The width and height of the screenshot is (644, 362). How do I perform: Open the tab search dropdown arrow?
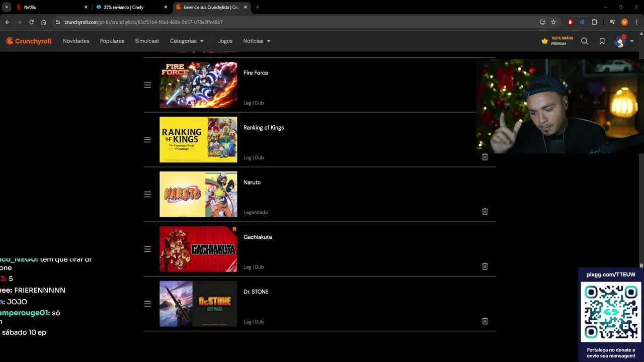pos(7,8)
